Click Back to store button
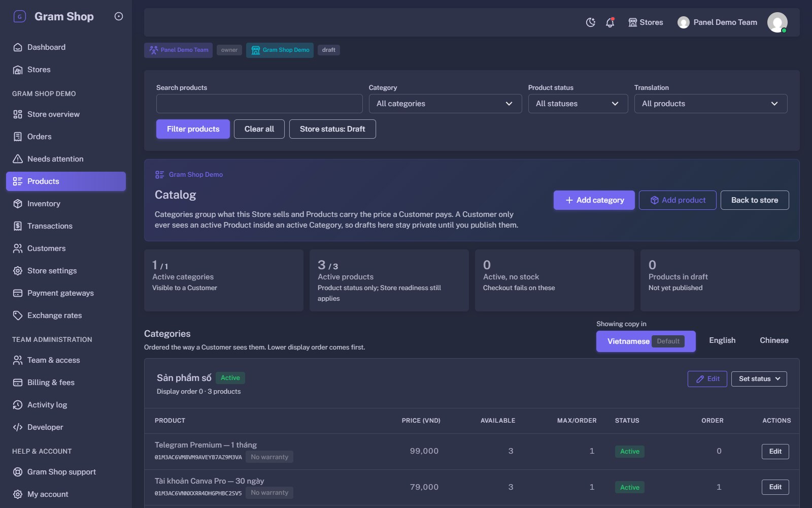812x508 pixels. tap(755, 200)
